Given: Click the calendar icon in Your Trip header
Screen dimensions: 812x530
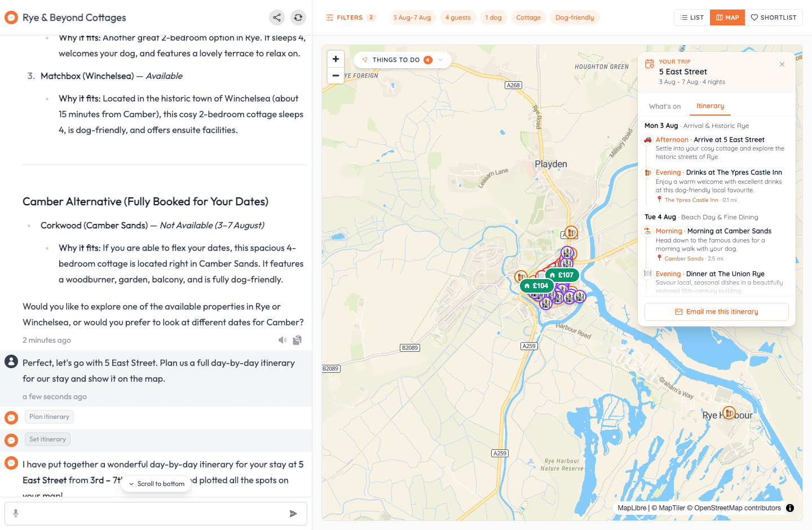Looking at the screenshot, I should point(650,65).
